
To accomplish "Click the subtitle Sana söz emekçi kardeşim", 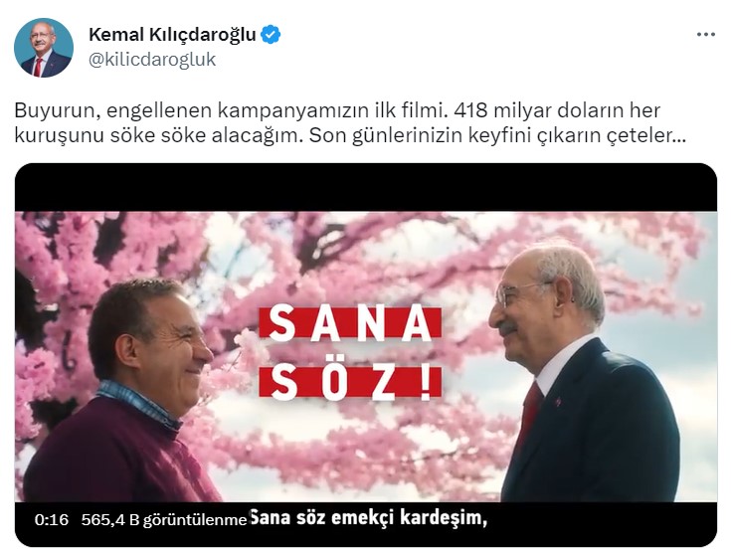I will 368,518.
